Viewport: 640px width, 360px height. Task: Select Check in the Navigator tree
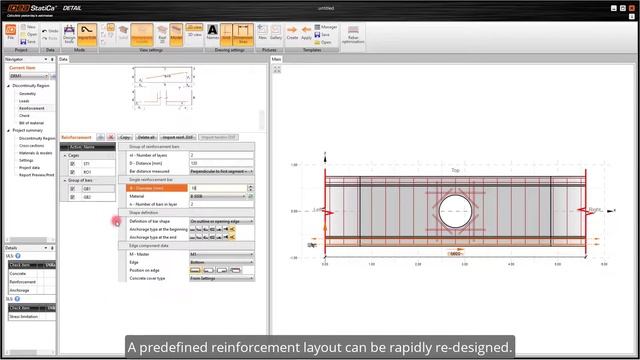(24, 116)
